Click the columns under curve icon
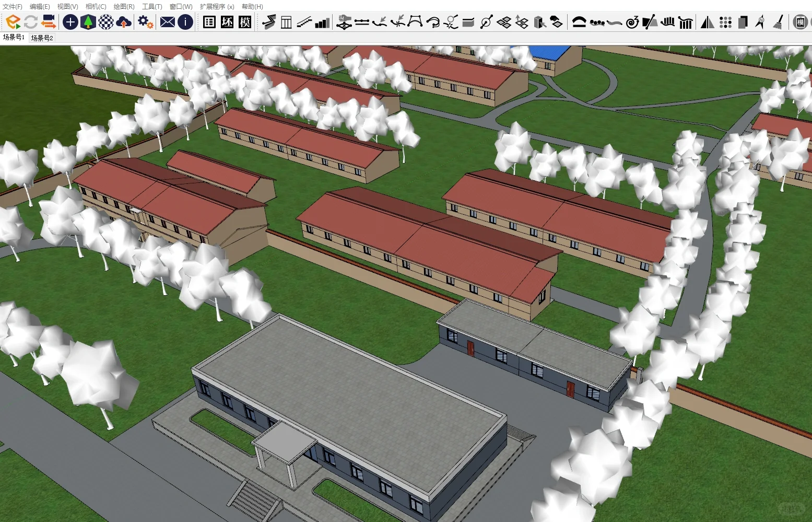 (686, 22)
